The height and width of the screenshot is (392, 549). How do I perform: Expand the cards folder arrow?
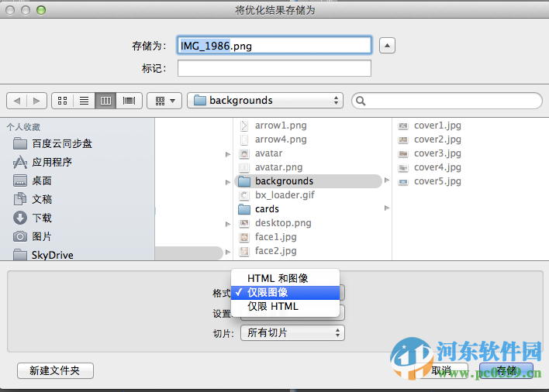[386, 208]
